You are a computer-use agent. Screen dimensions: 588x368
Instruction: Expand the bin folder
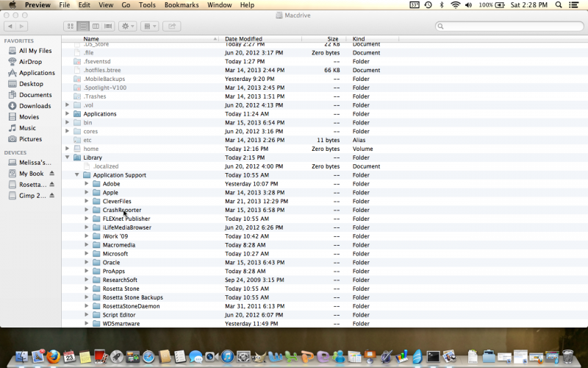click(x=67, y=122)
